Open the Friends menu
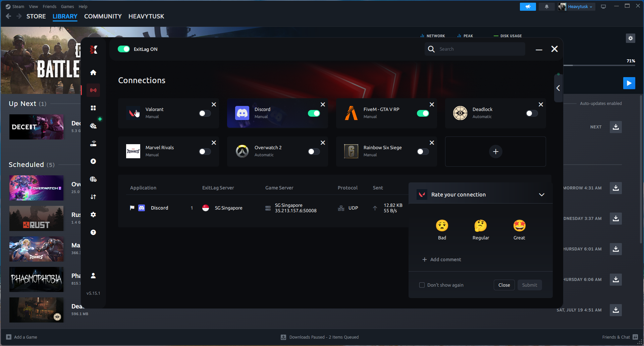The width and height of the screenshot is (644, 346). (x=49, y=6)
